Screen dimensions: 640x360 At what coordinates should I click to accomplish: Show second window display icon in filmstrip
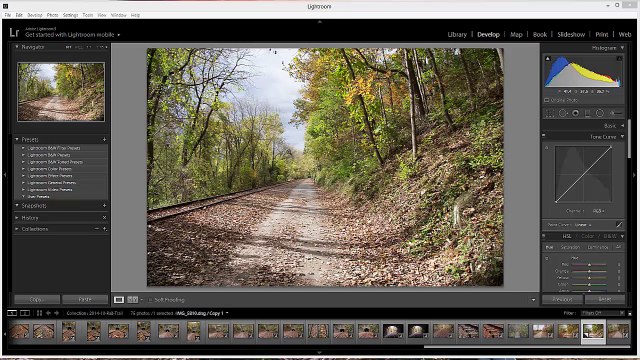coord(25,313)
